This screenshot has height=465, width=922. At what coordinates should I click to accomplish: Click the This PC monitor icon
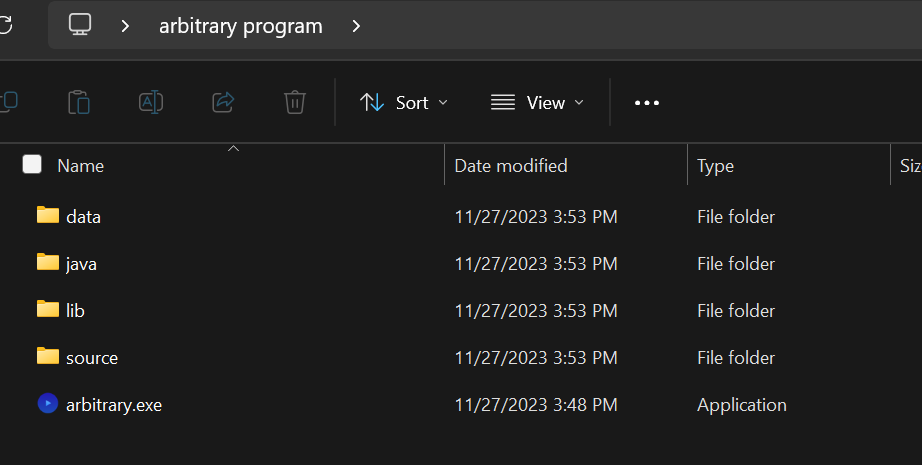coord(80,25)
